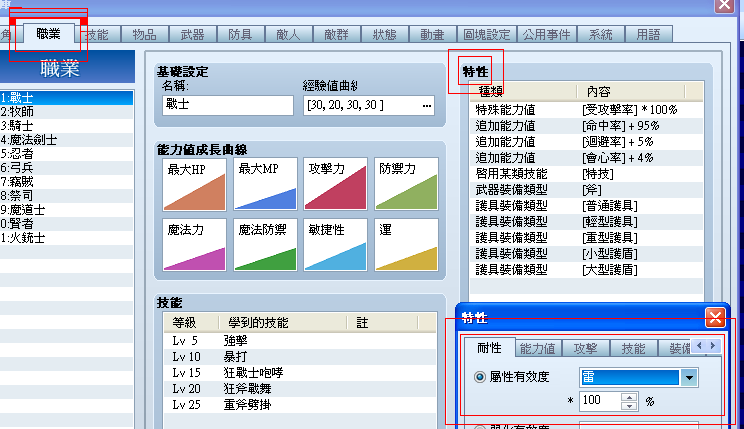Open the 最大HP growth curve thumbnail
This screenshot has width=744, height=429.
click(x=195, y=185)
